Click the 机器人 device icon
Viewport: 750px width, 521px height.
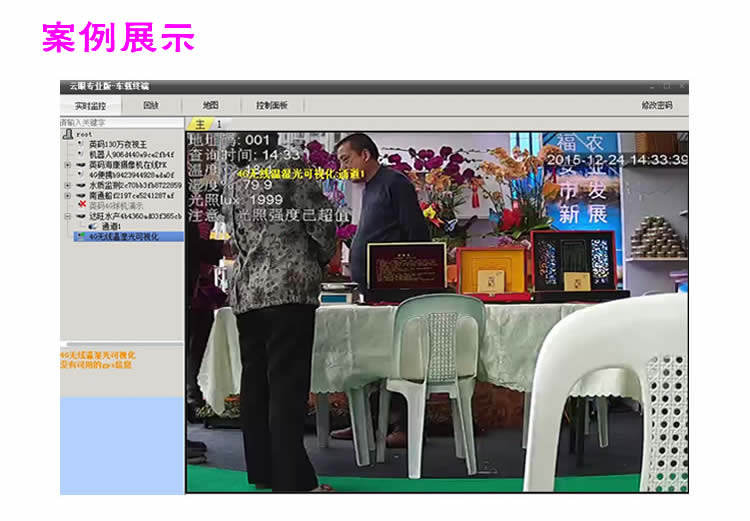pos(81,154)
